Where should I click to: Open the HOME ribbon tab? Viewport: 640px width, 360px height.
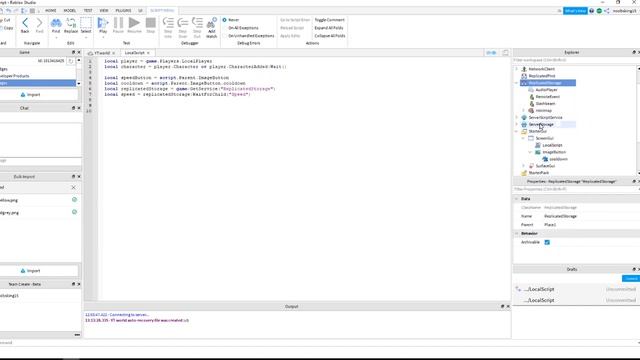(x=51, y=10)
